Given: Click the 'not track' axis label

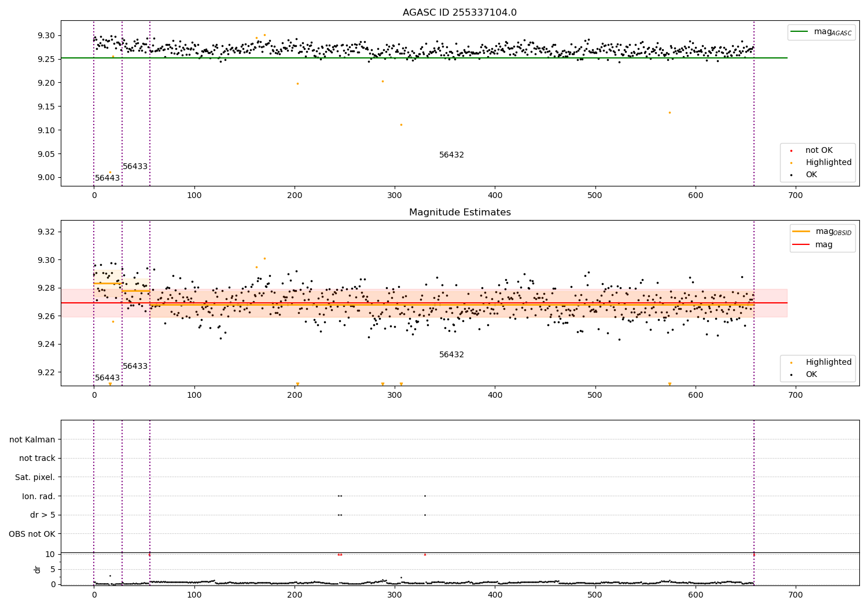Looking at the screenshot, I should pos(37,458).
